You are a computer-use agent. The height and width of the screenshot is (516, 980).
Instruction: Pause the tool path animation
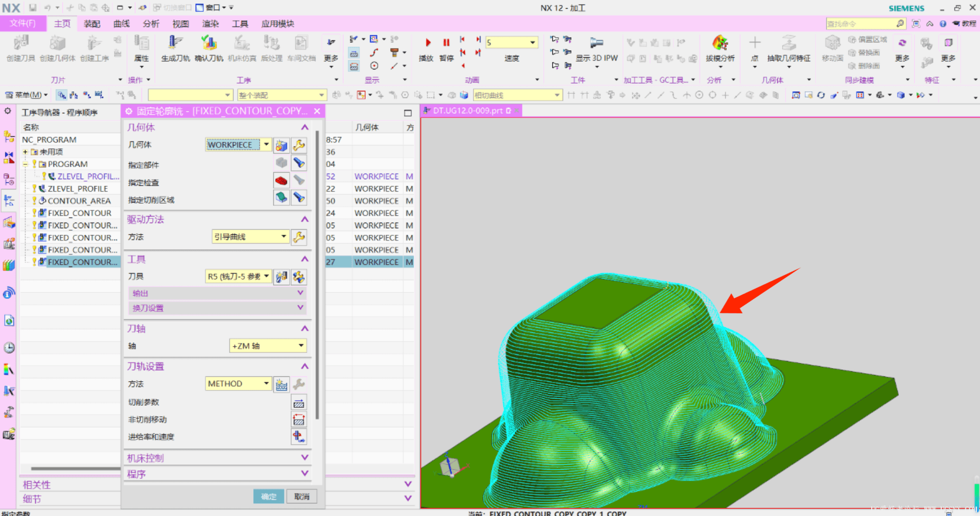point(446,42)
